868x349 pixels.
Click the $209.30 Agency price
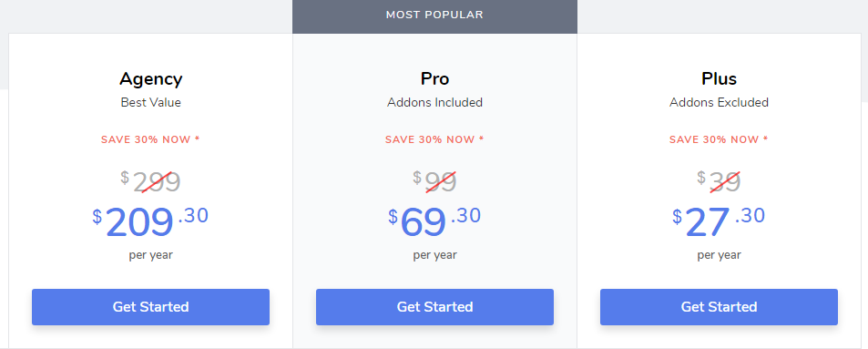tap(150, 221)
